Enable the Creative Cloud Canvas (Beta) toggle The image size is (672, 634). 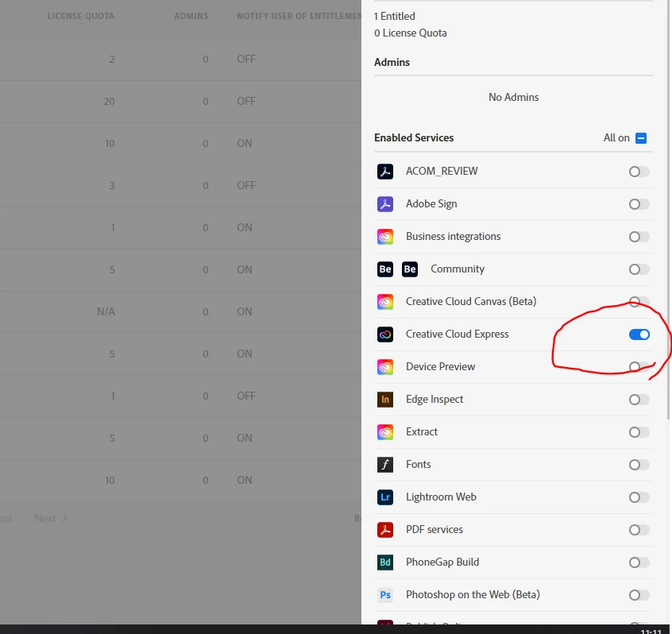tap(639, 302)
